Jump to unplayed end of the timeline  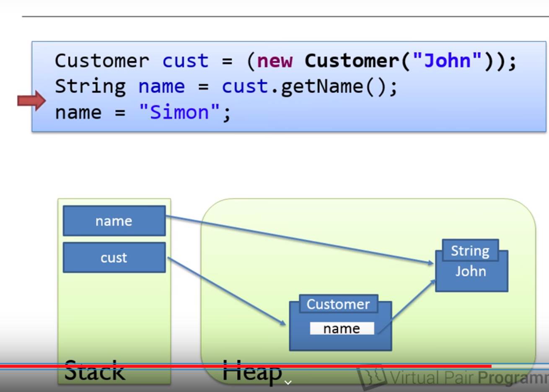click(520, 366)
